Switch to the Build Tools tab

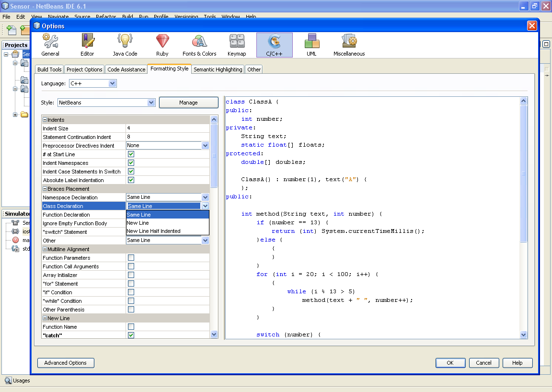click(49, 69)
